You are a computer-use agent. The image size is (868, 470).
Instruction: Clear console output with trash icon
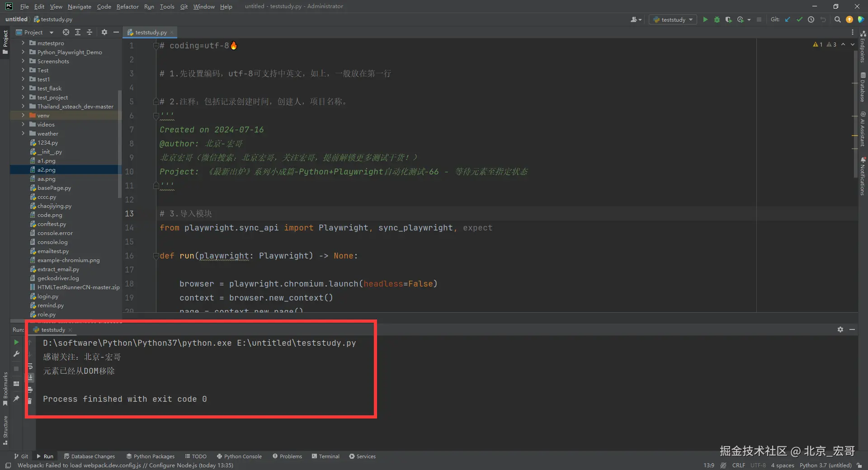[x=30, y=401]
